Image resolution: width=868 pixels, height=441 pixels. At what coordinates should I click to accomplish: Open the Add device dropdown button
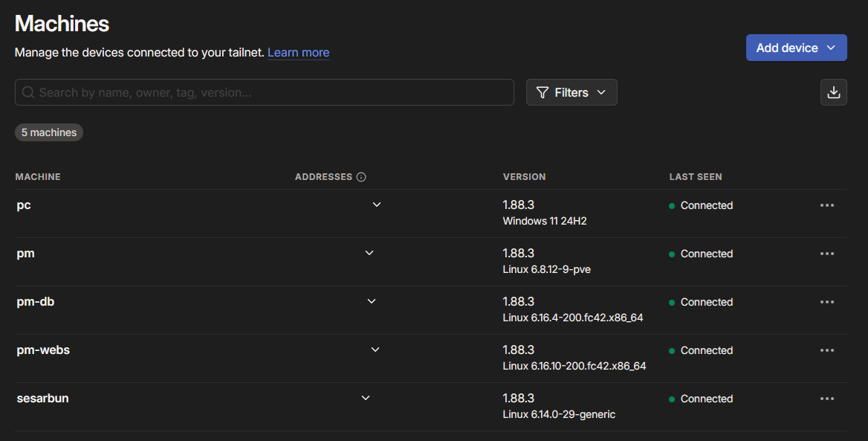pos(796,48)
